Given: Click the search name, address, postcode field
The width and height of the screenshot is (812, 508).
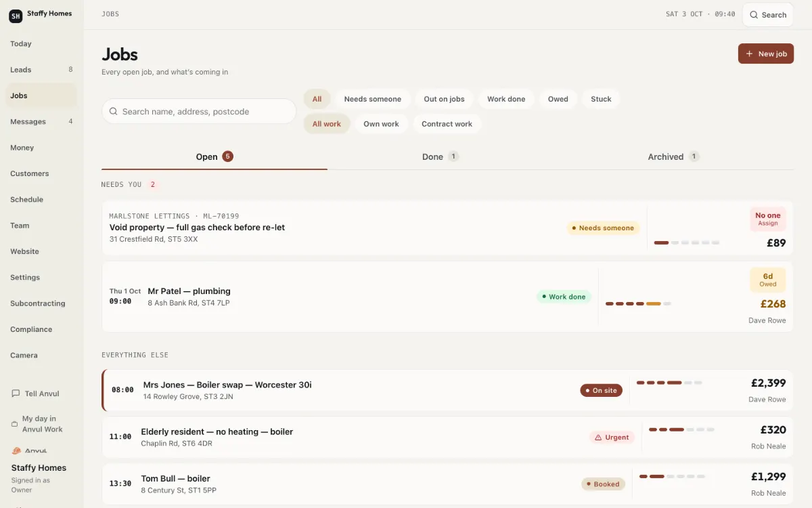Looking at the screenshot, I should 199,111.
